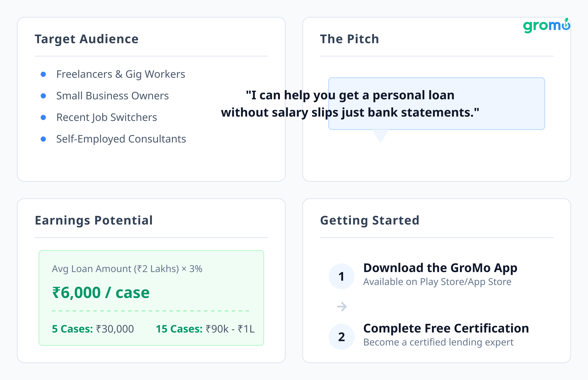Click the Small Business Owners bullet dot

click(x=43, y=96)
